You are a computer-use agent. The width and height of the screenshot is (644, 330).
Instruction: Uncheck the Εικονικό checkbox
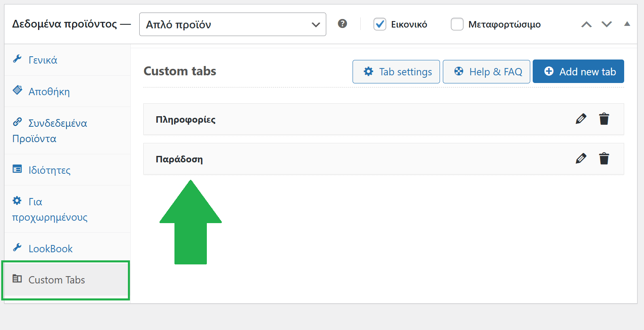[x=380, y=24]
